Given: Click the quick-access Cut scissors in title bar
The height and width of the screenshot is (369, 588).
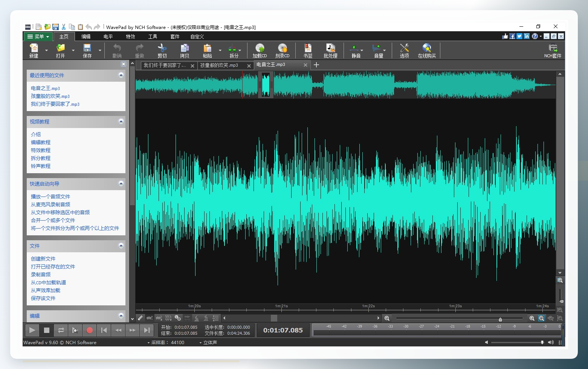Looking at the screenshot, I should click(64, 27).
